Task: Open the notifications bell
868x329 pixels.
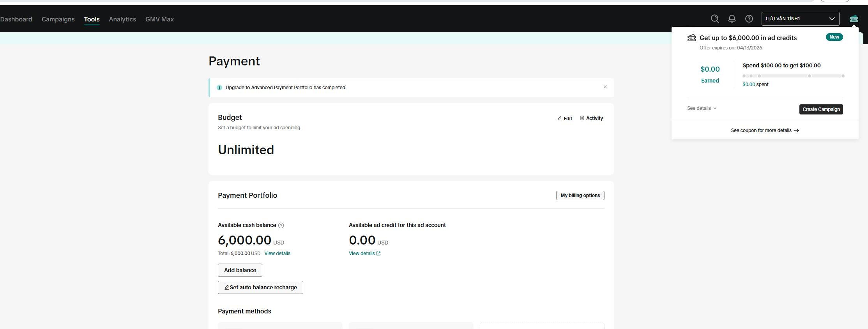Action: (x=732, y=19)
